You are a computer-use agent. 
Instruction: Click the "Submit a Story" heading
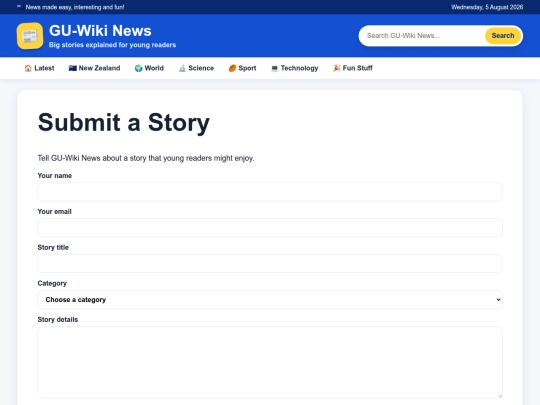pos(124,123)
